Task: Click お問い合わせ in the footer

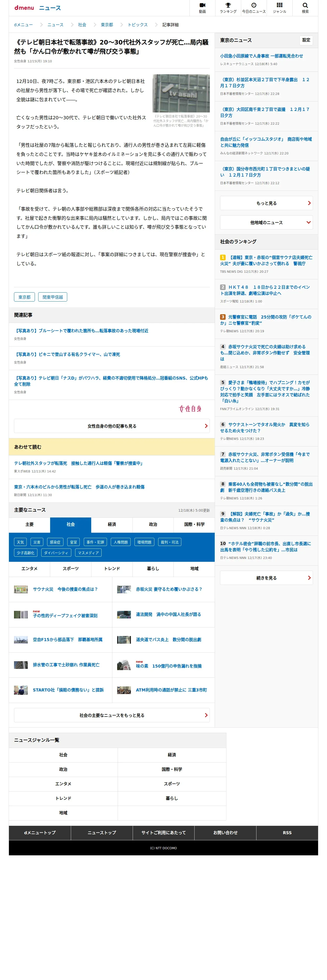Action: (x=225, y=833)
